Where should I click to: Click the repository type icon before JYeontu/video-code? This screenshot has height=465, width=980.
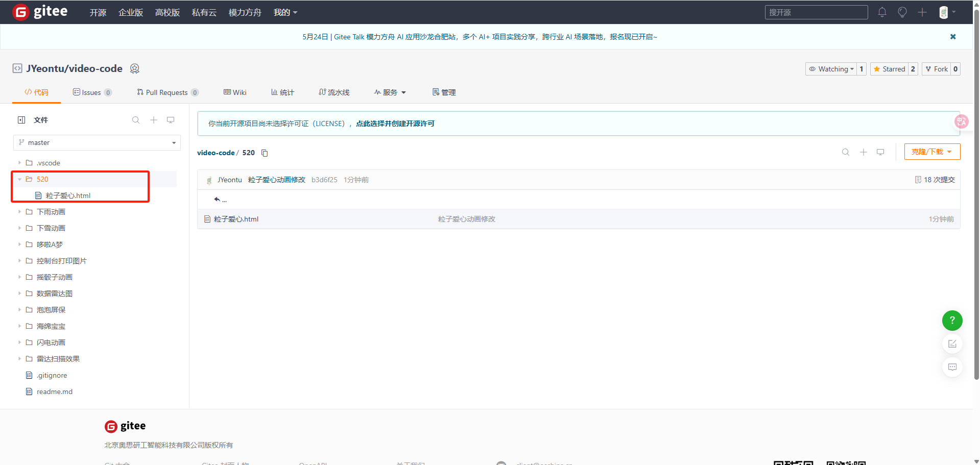click(17, 68)
